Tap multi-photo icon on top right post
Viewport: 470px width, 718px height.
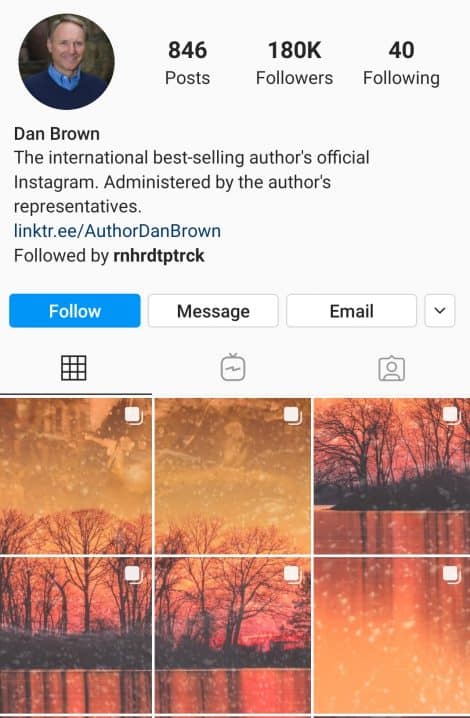[x=451, y=416]
